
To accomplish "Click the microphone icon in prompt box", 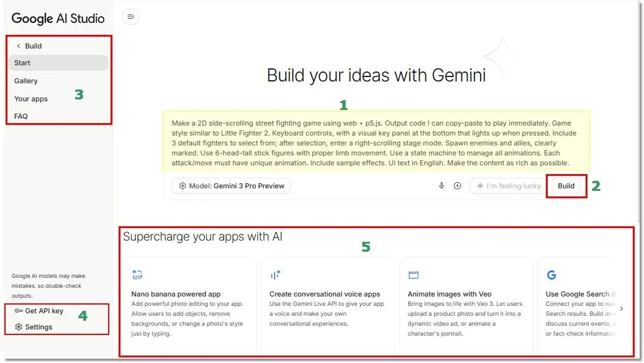I will [441, 186].
